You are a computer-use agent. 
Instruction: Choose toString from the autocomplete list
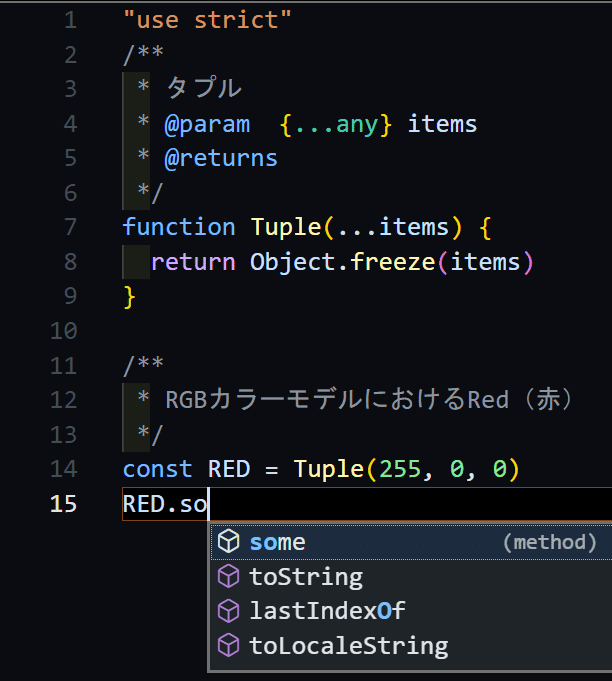tap(306, 577)
